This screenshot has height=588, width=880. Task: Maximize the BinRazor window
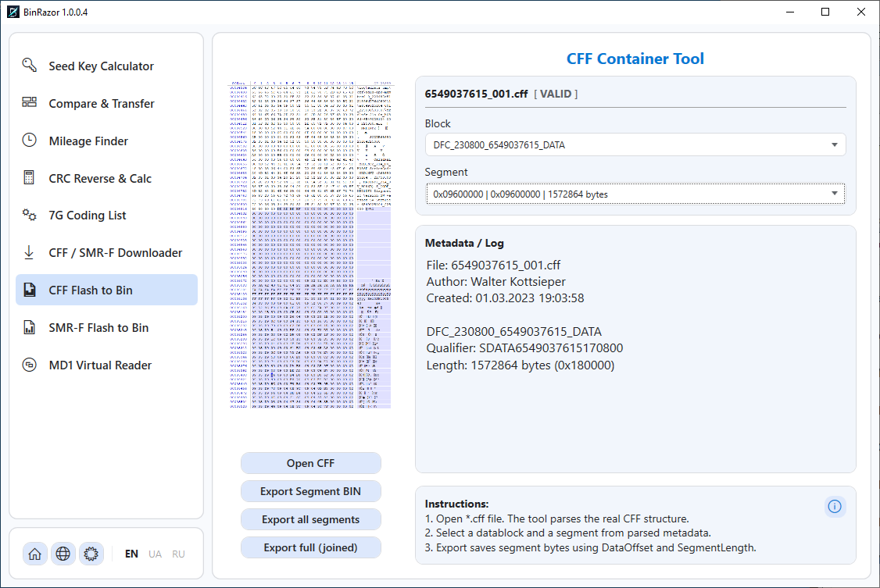(825, 12)
